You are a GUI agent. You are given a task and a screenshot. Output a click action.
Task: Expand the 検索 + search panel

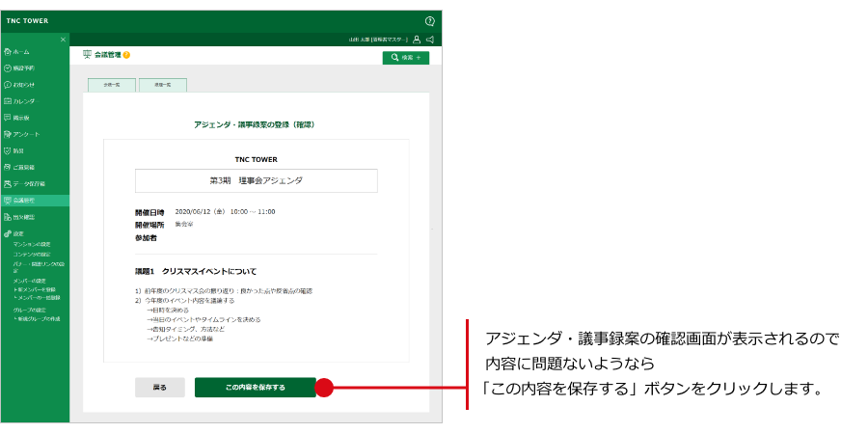coord(405,58)
